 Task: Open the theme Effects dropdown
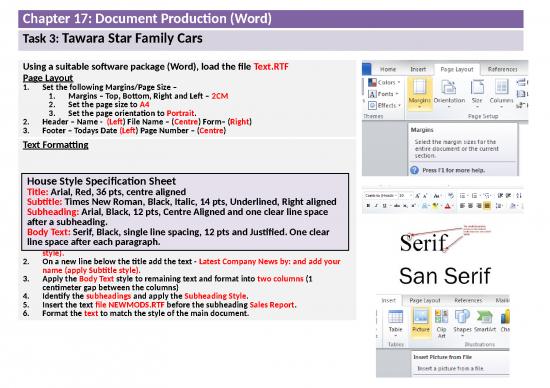coord(384,105)
